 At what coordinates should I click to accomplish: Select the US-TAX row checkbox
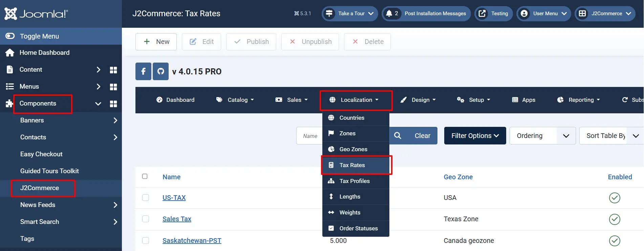click(x=146, y=198)
